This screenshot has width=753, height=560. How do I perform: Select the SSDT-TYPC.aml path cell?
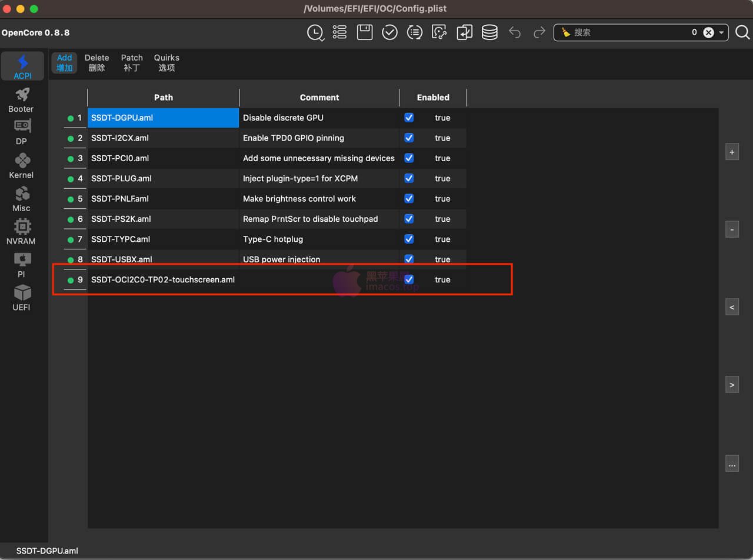164,239
